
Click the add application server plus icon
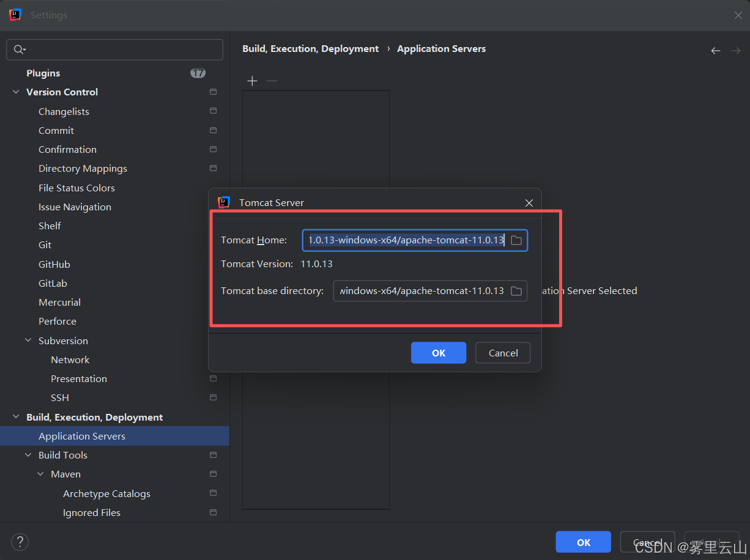click(x=252, y=81)
